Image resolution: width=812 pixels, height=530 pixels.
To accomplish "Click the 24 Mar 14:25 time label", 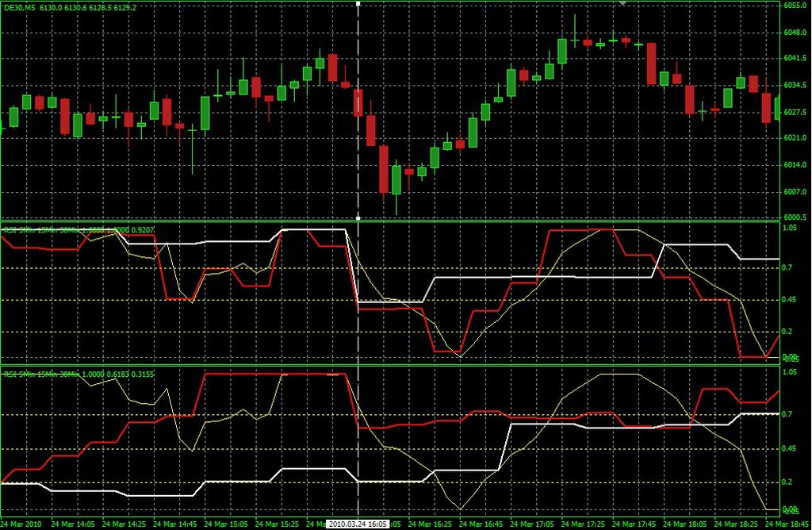I will pyautogui.click(x=124, y=524).
